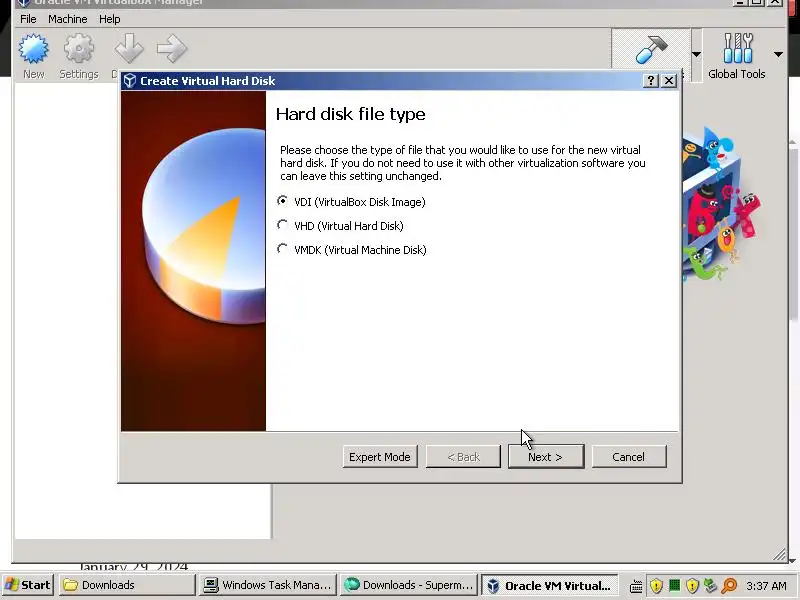Open the File menu

[x=28, y=19]
